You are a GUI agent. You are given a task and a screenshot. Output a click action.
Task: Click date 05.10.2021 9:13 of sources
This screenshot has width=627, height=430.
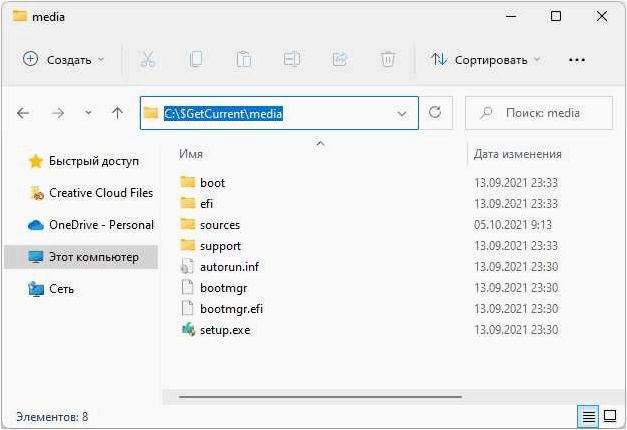[x=513, y=225]
